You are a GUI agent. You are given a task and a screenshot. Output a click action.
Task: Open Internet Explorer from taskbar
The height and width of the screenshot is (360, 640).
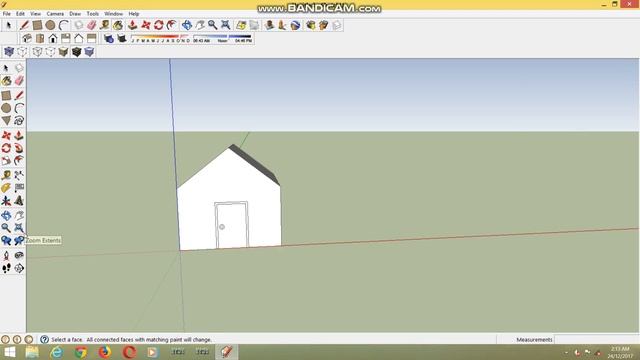tap(56, 352)
